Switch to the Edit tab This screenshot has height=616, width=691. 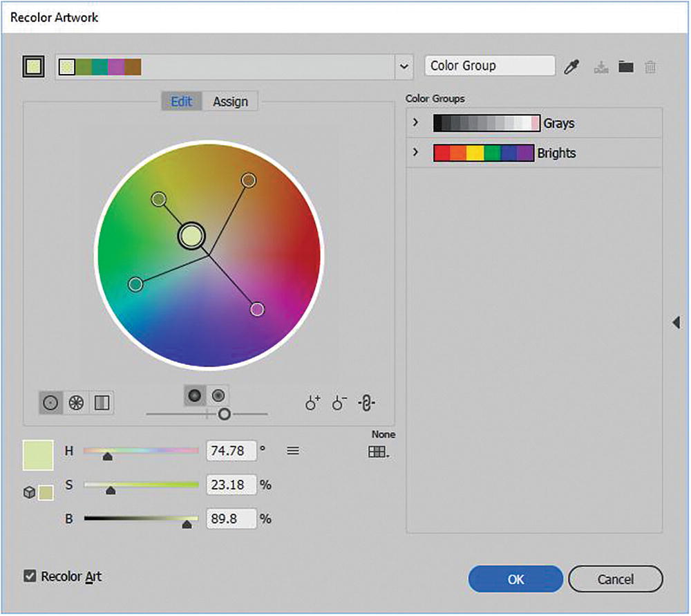tap(181, 102)
